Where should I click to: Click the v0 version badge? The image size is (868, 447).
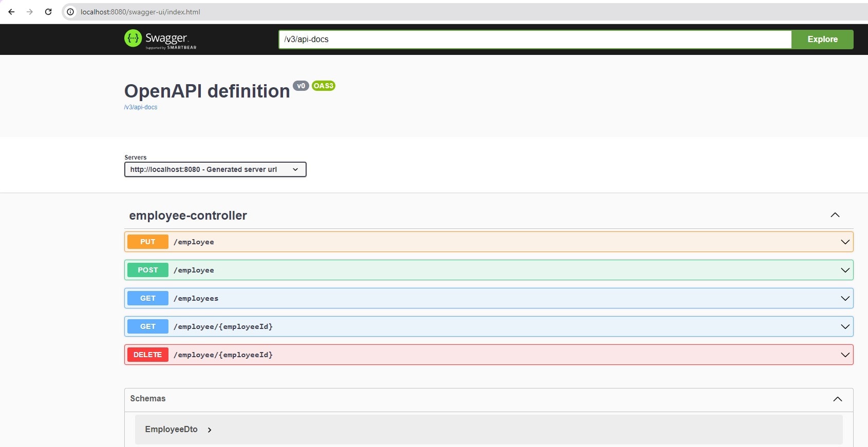301,86
